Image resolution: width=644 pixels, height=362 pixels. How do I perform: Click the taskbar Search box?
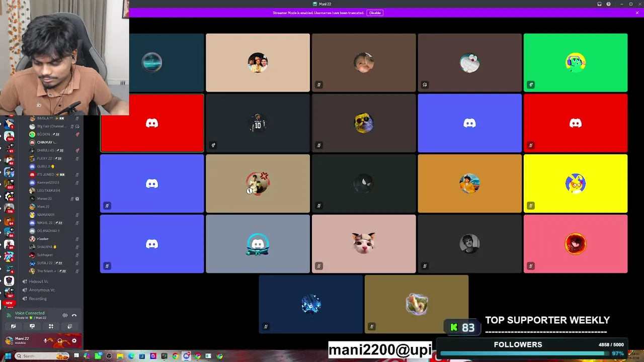pyautogui.click(x=42, y=356)
